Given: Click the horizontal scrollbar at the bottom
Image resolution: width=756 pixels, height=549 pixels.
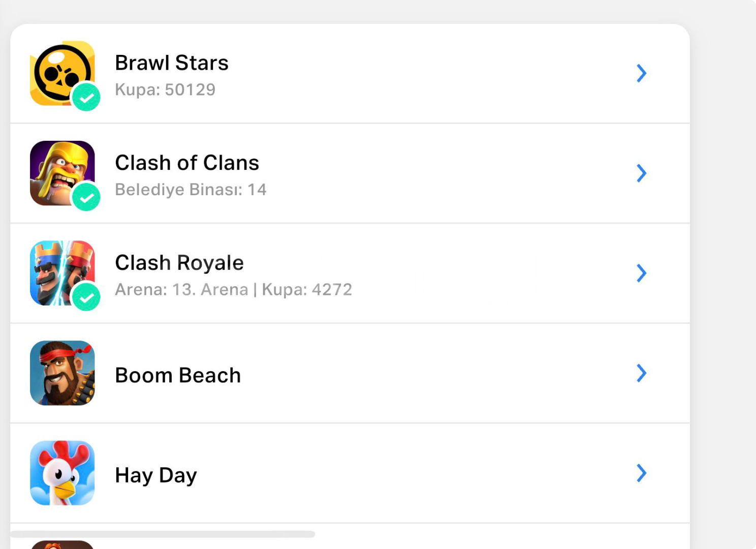Looking at the screenshot, I should 163,534.
